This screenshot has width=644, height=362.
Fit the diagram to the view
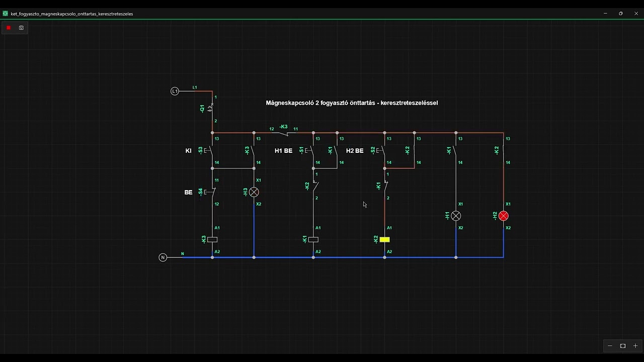[x=623, y=346]
